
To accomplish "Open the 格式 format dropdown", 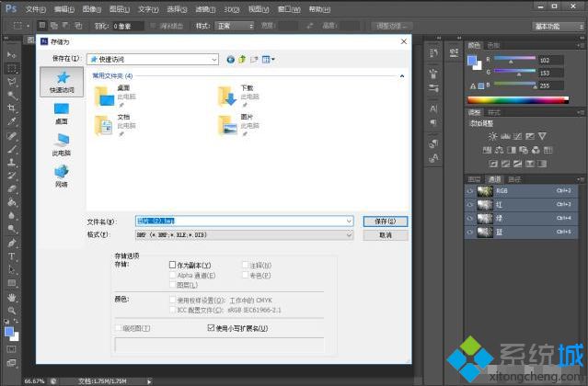I will pyautogui.click(x=244, y=234).
